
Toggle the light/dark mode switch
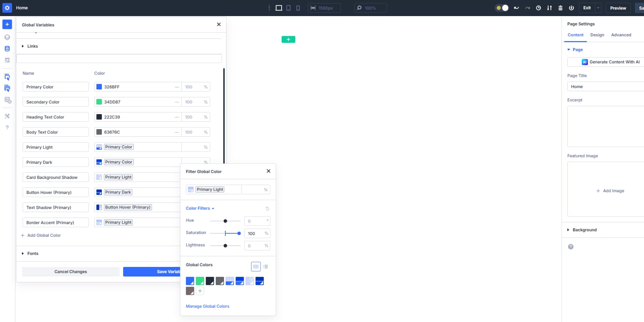point(502,8)
